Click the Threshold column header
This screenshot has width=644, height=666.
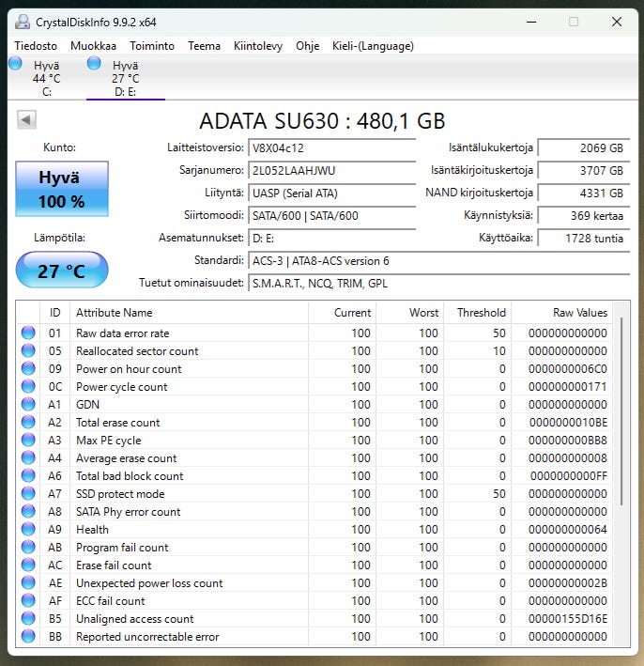pyautogui.click(x=477, y=313)
